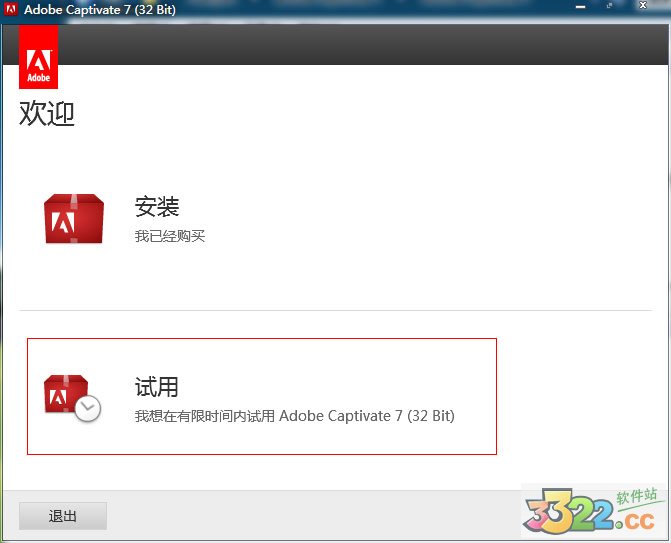Viewport: 671px width, 543px height.
Task: Click the 欢迎 welcome heading
Action: (x=47, y=114)
